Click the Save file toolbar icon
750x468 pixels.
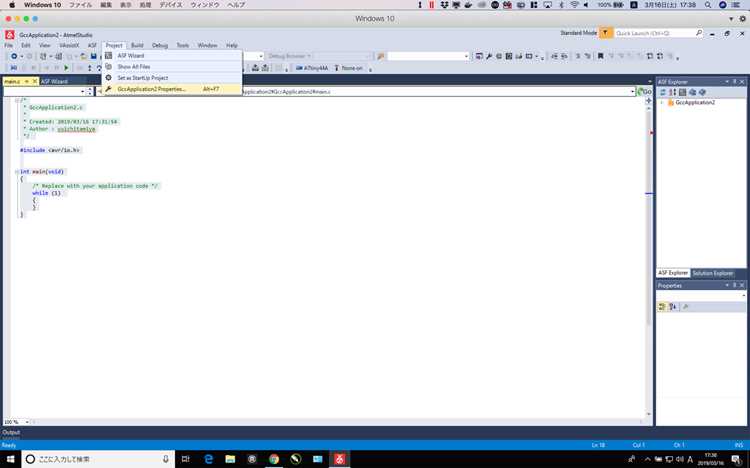(94, 56)
